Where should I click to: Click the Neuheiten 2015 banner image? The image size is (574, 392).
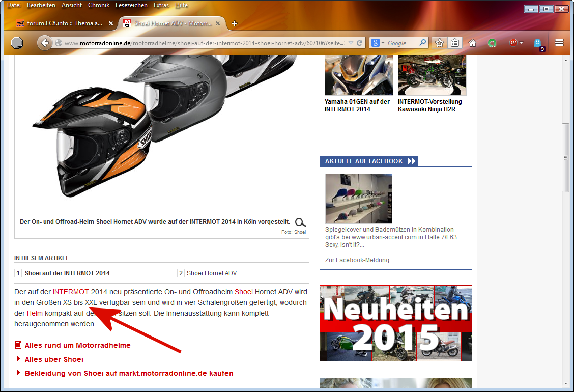(x=395, y=323)
